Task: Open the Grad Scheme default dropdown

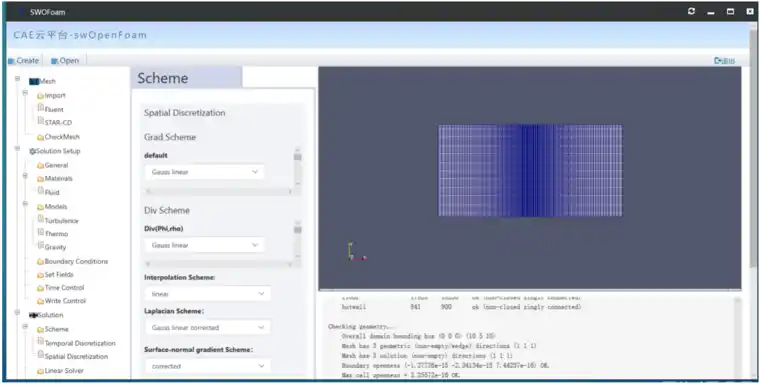Action: point(205,172)
